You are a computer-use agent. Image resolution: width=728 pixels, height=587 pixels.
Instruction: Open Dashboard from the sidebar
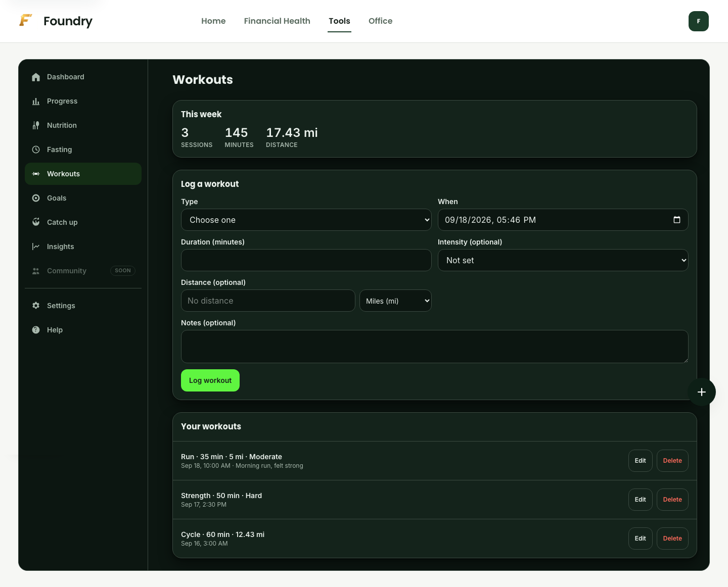(83, 77)
